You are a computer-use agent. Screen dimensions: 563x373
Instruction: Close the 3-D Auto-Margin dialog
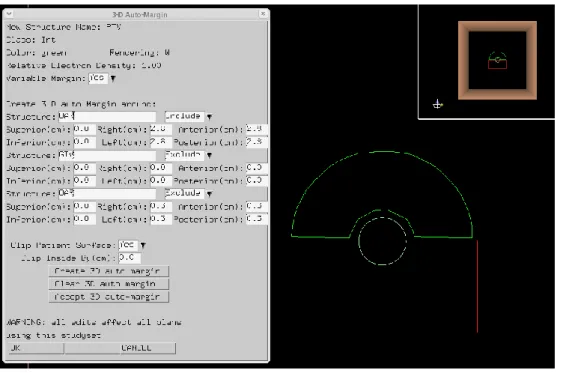(x=263, y=14)
